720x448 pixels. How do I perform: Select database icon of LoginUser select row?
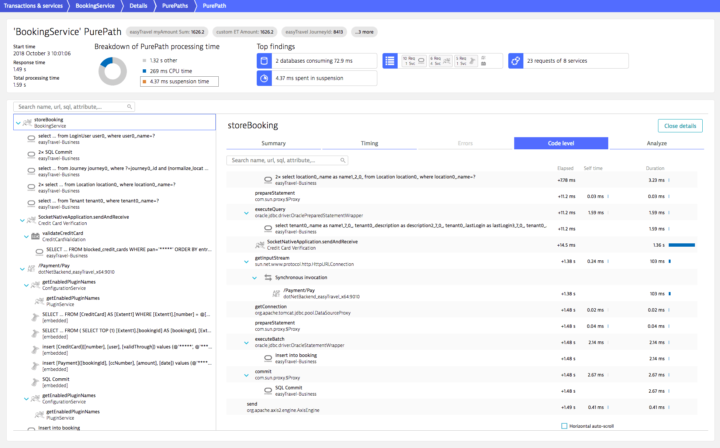[x=31, y=138]
